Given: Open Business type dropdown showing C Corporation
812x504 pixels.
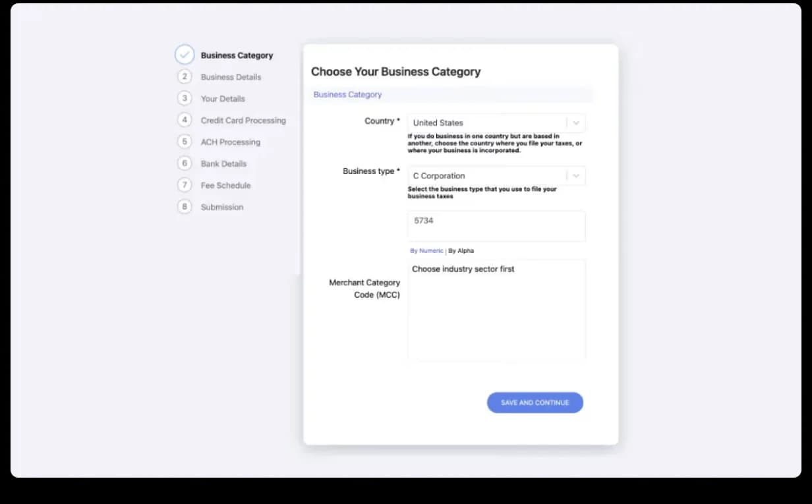Looking at the screenshot, I should tap(496, 176).
